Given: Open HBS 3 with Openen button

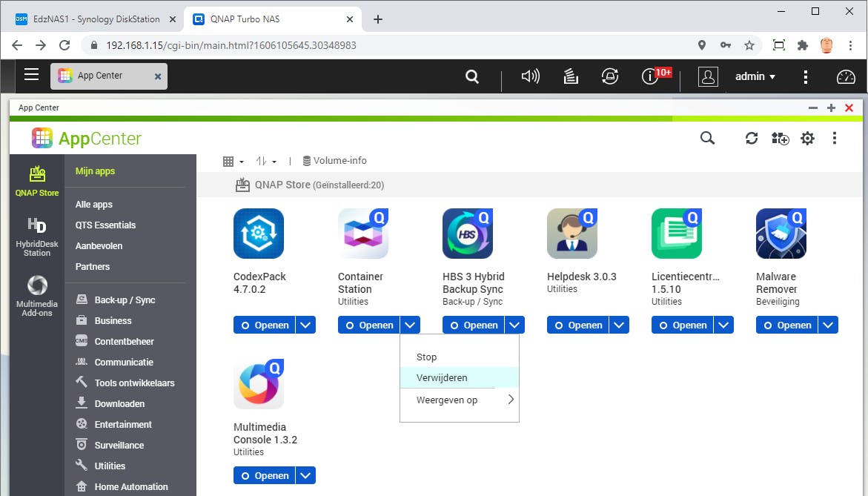Looking at the screenshot, I should (474, 325).
